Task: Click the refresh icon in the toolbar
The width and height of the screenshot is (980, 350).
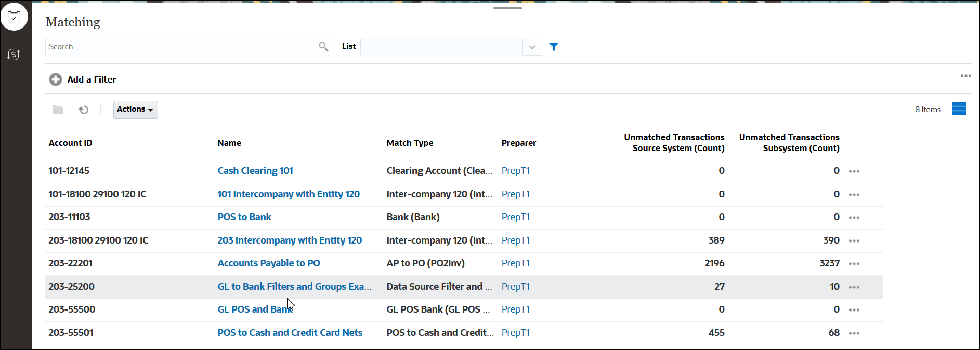Action: (84, 110)
